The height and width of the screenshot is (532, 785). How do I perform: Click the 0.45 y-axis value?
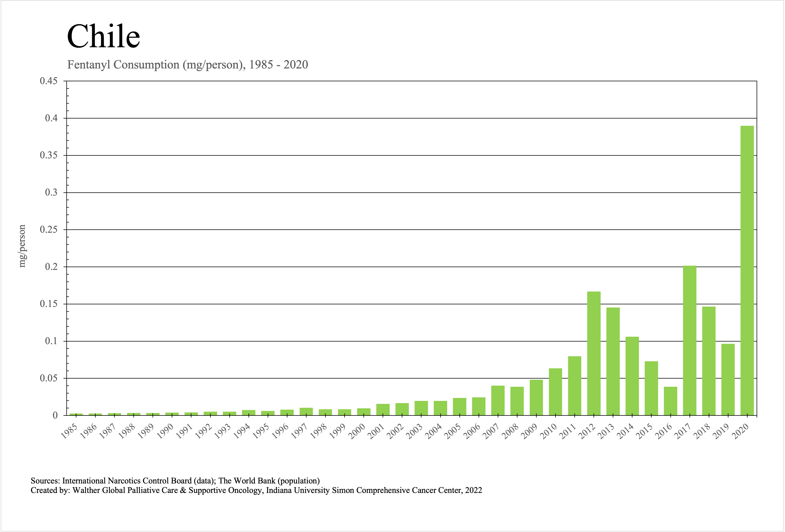(49, 81)
